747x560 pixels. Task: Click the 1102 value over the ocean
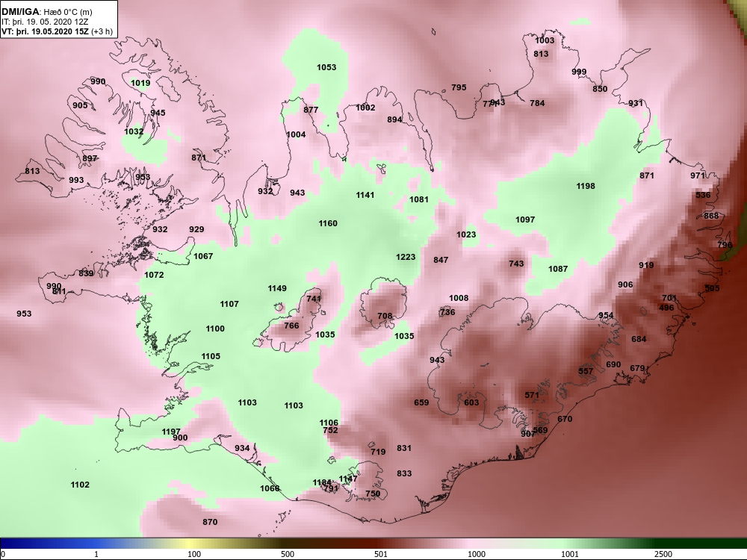(80, 485)
